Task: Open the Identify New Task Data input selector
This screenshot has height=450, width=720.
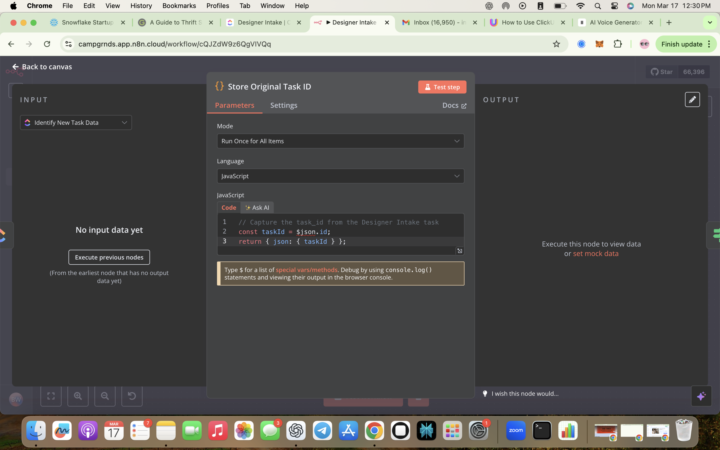Action: [76, 123]
